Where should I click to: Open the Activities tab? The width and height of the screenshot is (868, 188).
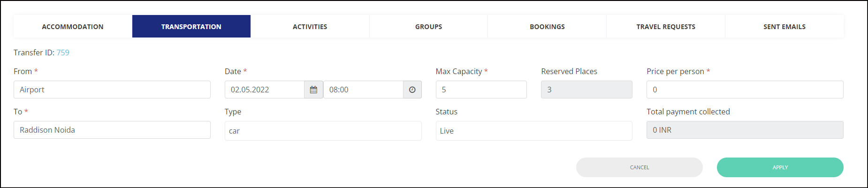[310, 26]
